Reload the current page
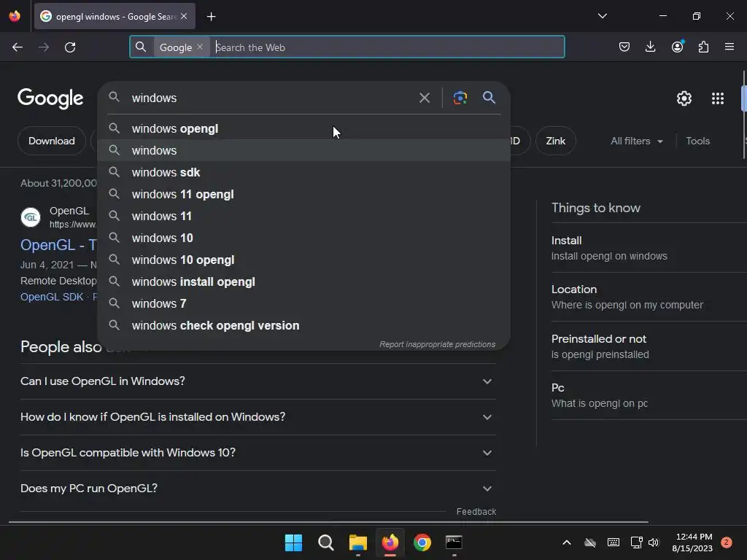Viewport: 747px width, 560px height. 70,47
